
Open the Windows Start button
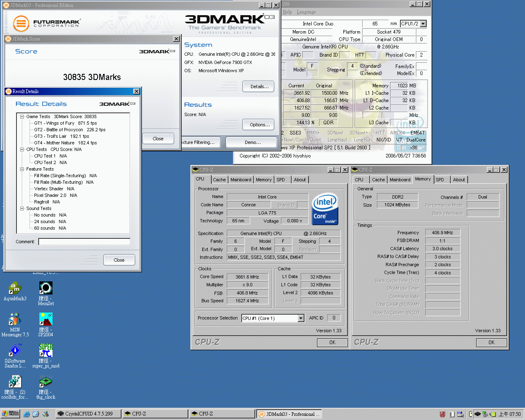[10, 414]
